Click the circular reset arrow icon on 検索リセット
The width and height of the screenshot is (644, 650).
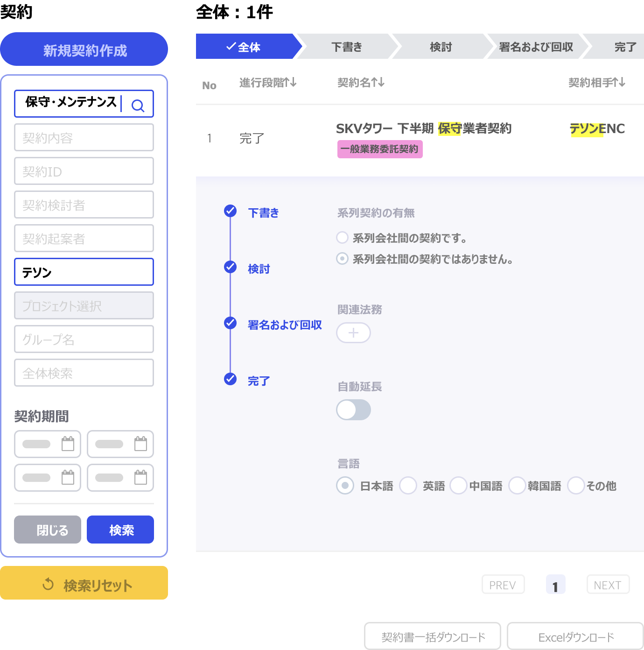(48, 583)
